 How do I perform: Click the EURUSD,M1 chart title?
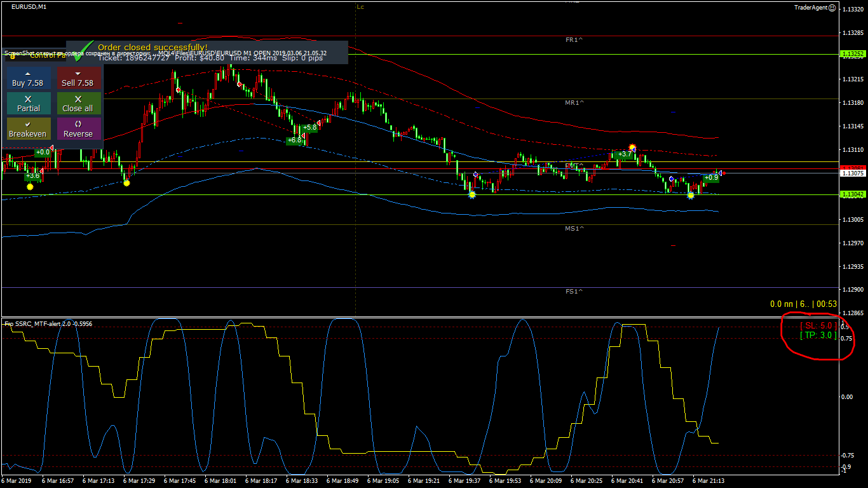[x=29, y=6]
